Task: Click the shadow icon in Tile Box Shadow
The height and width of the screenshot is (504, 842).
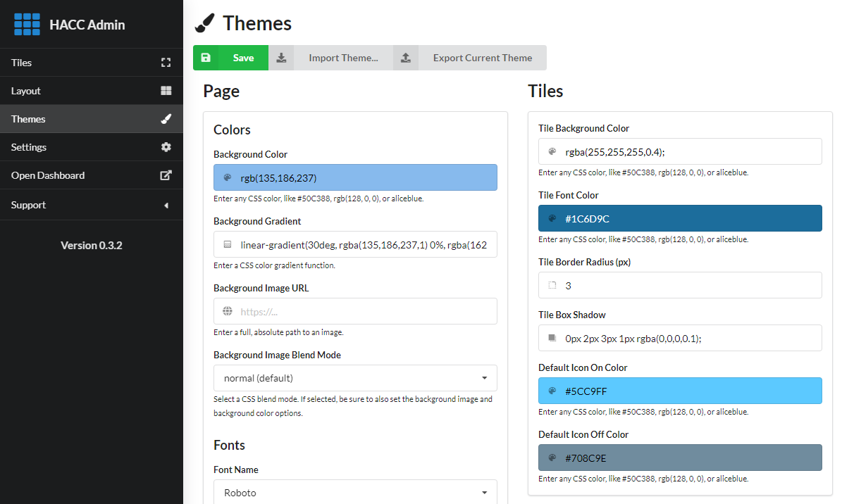Action: (552, 338)
